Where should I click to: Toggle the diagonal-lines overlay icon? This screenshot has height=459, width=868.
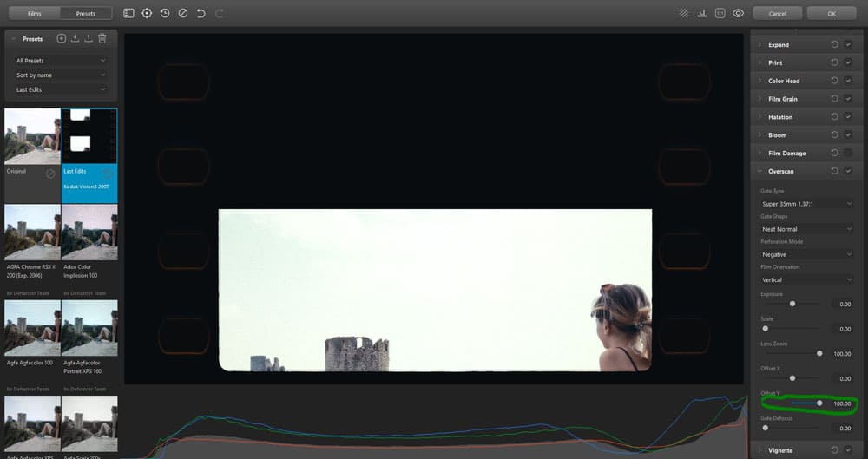[684, 13]
